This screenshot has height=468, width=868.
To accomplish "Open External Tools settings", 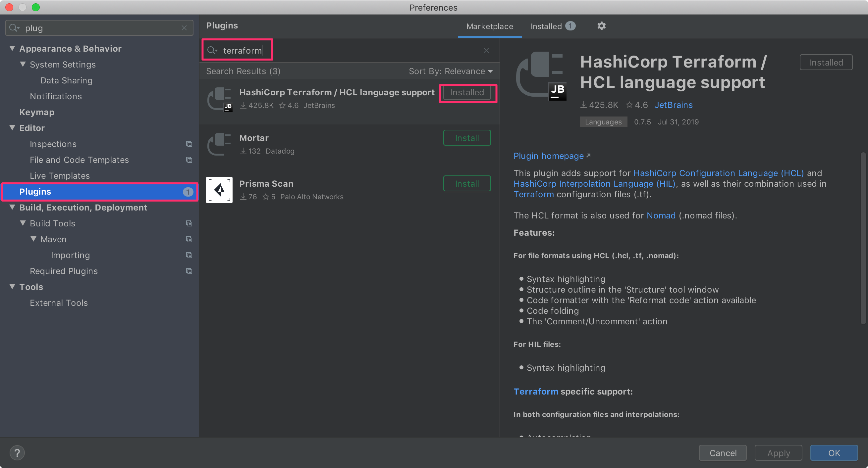I will point(59,303).
